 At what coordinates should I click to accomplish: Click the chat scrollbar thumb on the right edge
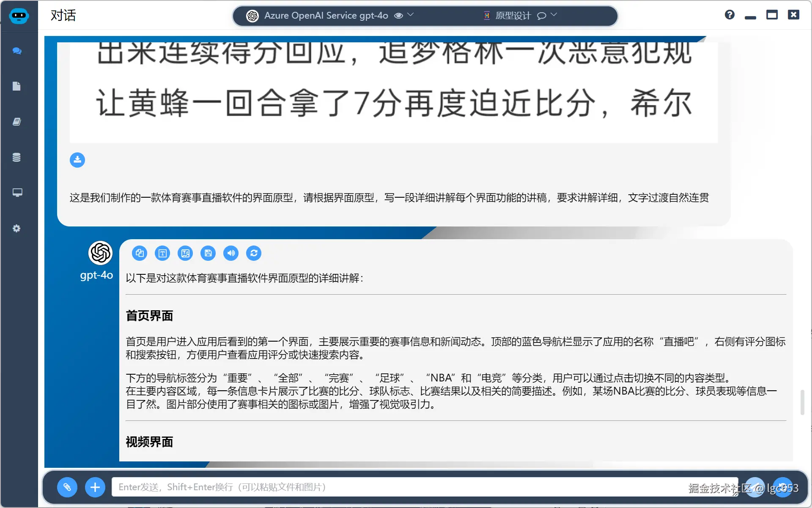click(802, 402)
